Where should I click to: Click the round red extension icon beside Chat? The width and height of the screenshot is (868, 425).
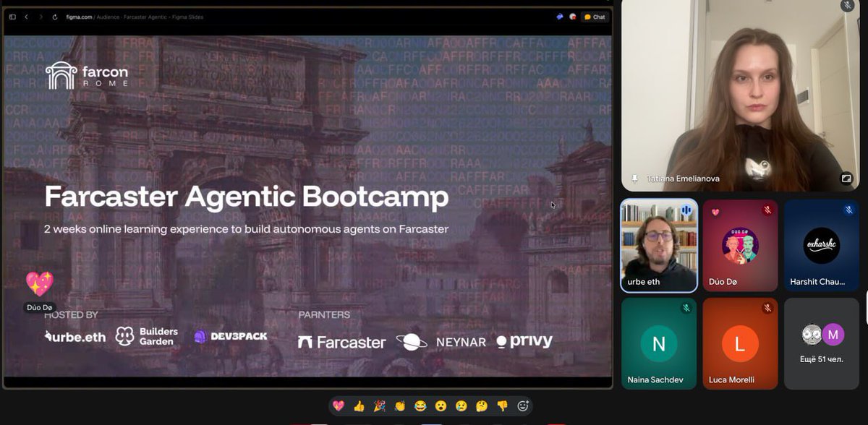[x=573, y=17]
